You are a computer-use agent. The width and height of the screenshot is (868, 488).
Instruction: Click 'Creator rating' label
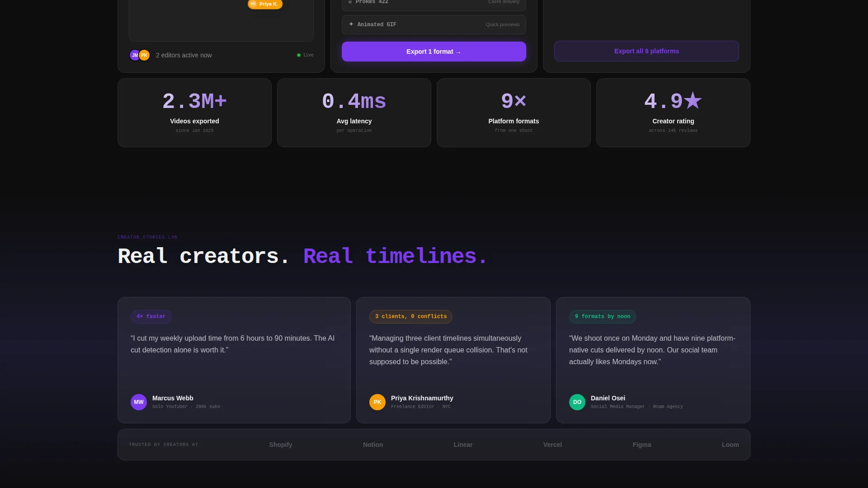(673, 121)
